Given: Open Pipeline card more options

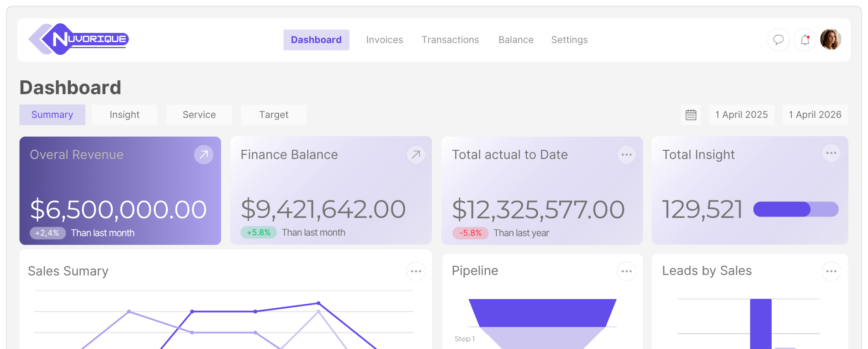Looking at the screenshot, I should click(x=626, y=271).
